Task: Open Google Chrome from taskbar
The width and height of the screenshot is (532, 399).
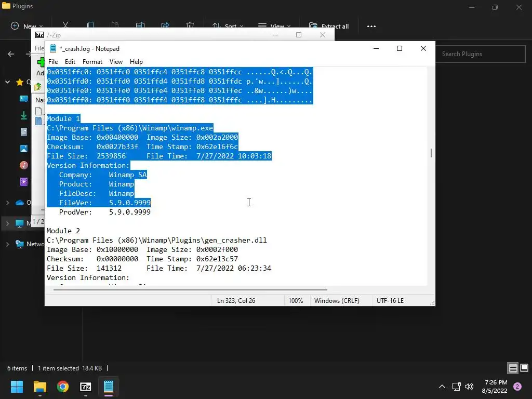Action: click(63, 387)
